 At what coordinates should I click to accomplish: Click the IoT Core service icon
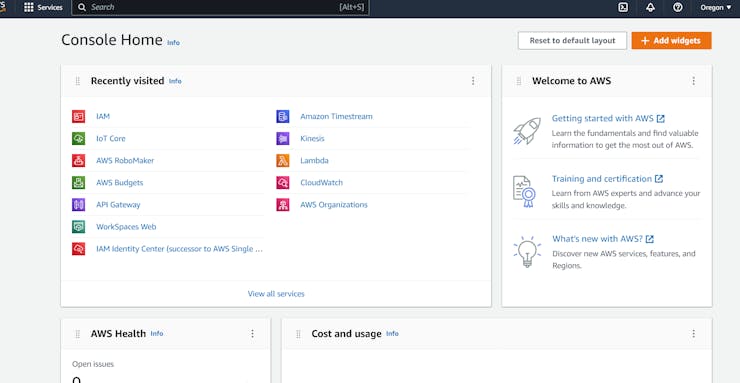(x=78, y=139)
